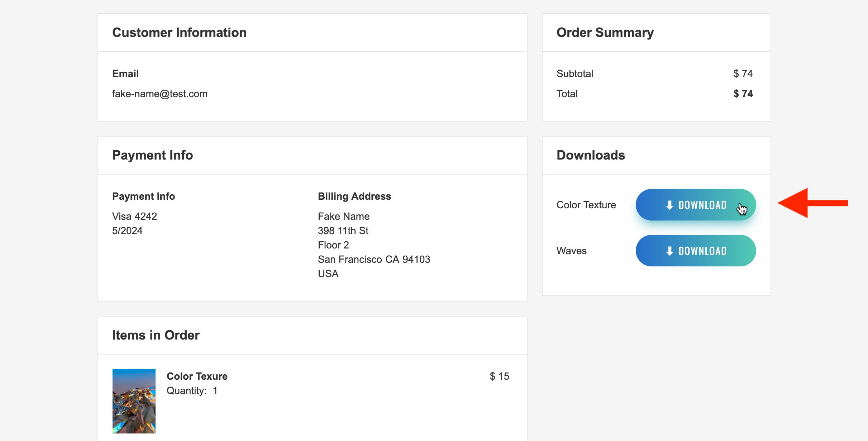Click the Color Texture download label
This screenshot has height=441, width=868.
(x=586, y=205)
